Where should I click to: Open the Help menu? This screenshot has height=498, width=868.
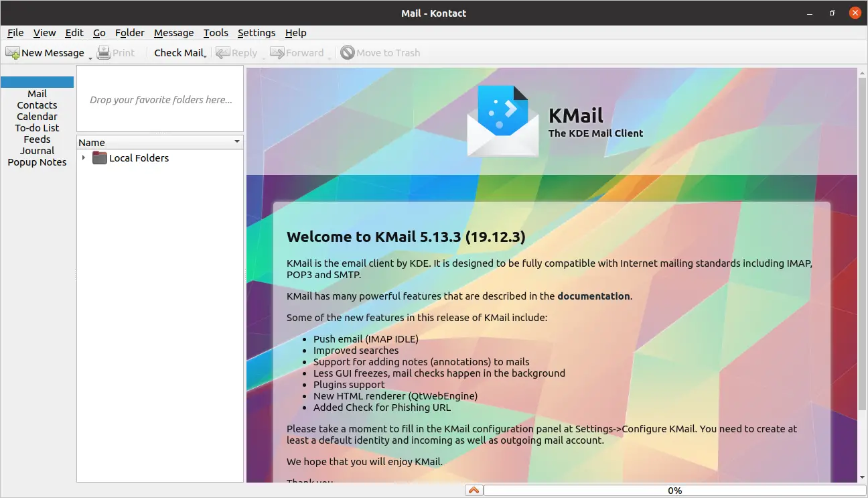(x=295, y=32)
